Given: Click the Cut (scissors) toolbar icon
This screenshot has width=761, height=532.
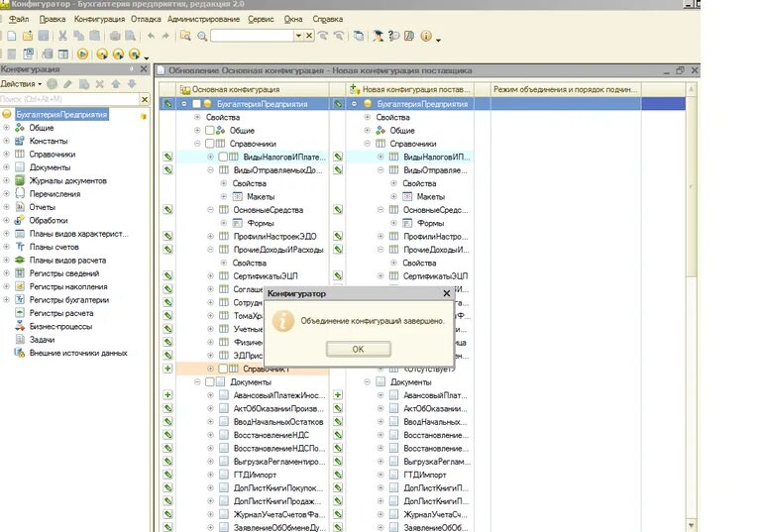Looking at the screenshot, I should click(62, 36).
